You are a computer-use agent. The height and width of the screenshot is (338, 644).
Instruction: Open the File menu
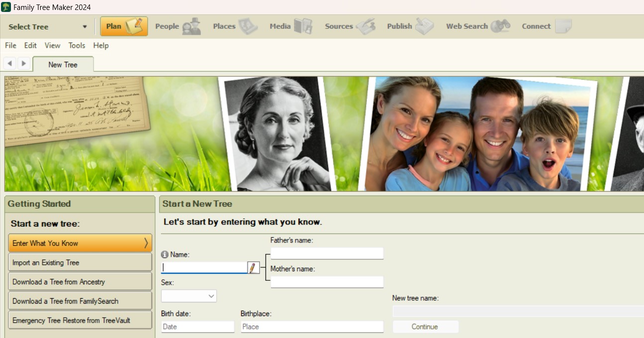(x=10, y=45)
